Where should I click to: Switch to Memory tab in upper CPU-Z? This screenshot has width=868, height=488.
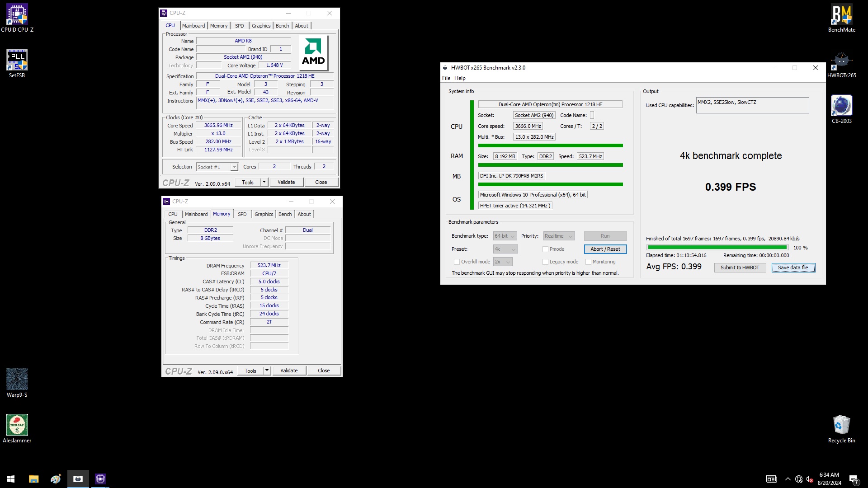tap(219, 26)
